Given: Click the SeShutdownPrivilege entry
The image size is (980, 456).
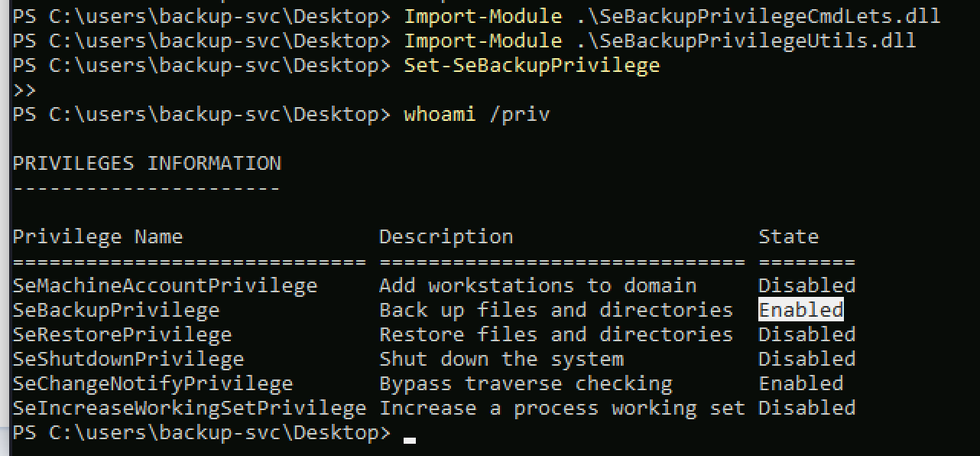Looking at the screenshot, I should 128,359.
